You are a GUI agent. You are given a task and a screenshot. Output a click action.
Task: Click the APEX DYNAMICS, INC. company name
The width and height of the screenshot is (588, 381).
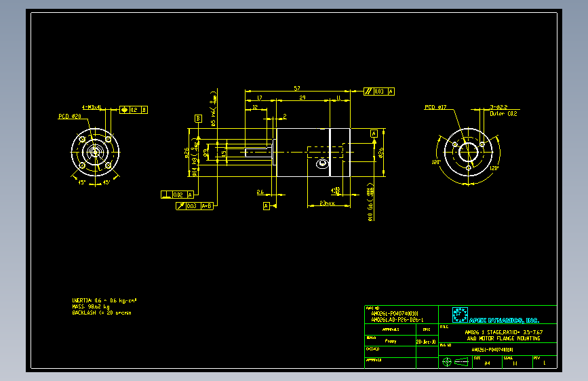[504, 320]
